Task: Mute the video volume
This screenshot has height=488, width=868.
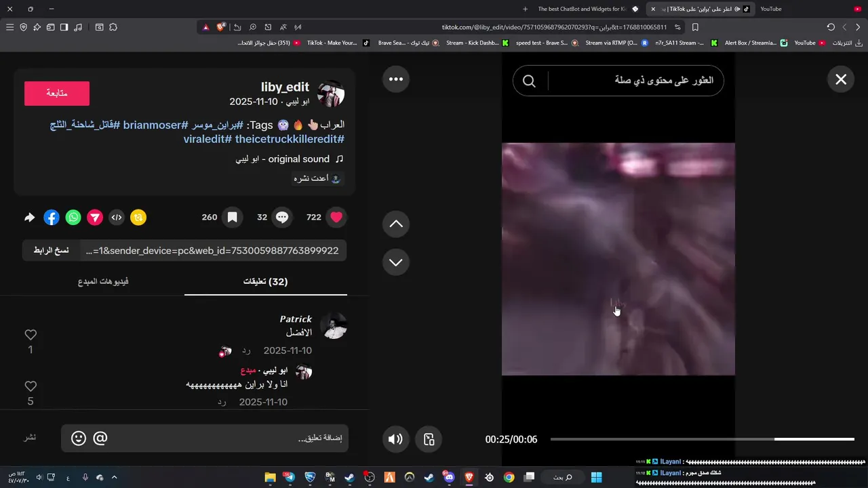Action: pyautogui.click(x=395, y=439)
